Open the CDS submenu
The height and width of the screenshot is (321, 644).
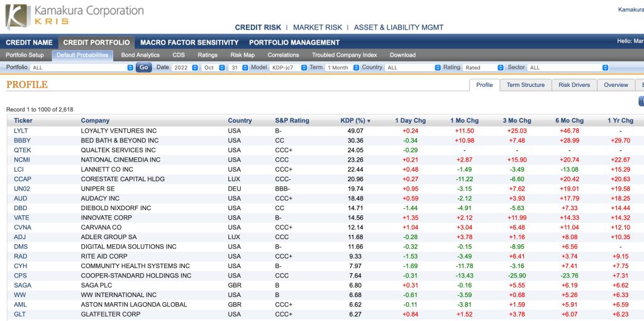point(179,55)
